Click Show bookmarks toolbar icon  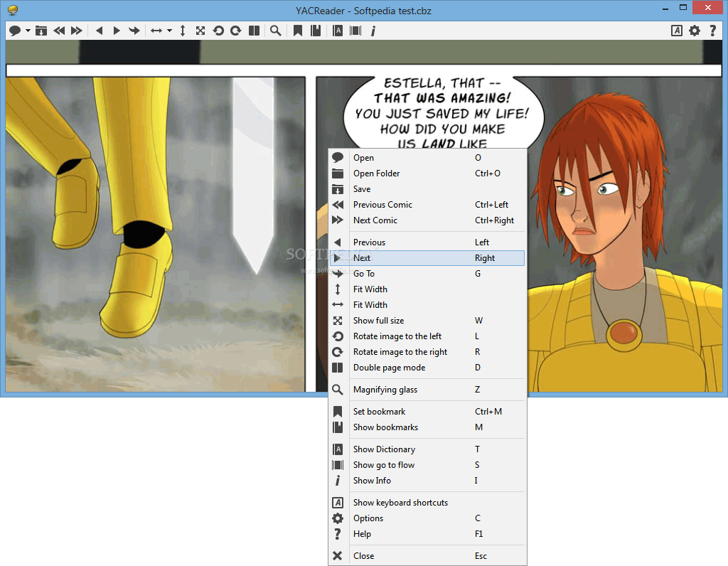[316, 31]
